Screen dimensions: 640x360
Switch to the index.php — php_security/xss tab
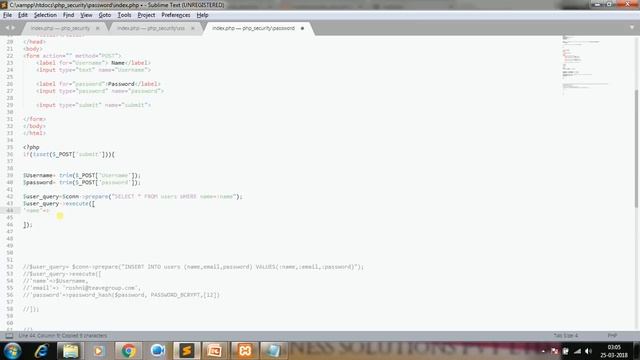pyautogui.click(x=151, y=28)
